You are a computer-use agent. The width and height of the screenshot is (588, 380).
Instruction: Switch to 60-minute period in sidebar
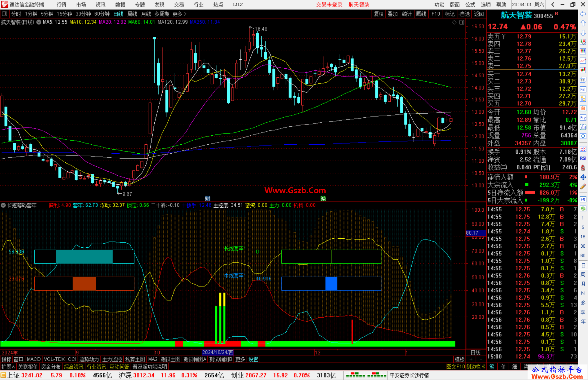(x=583, y=256)
